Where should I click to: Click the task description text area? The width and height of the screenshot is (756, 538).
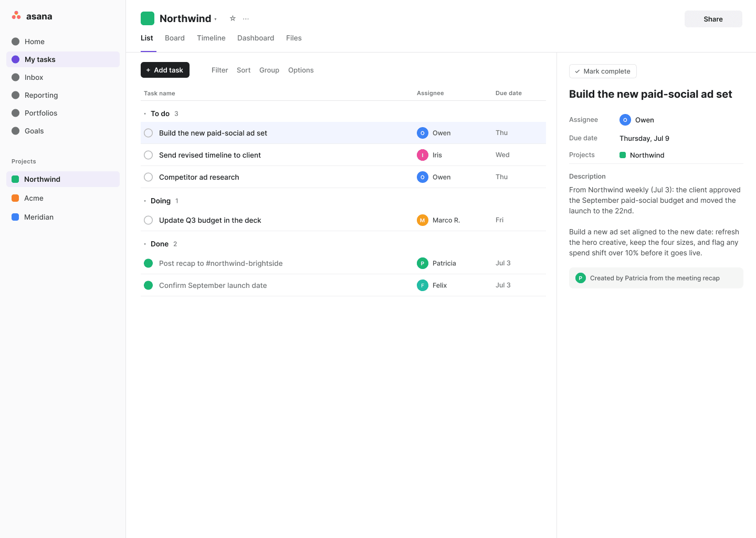[655, 221]
